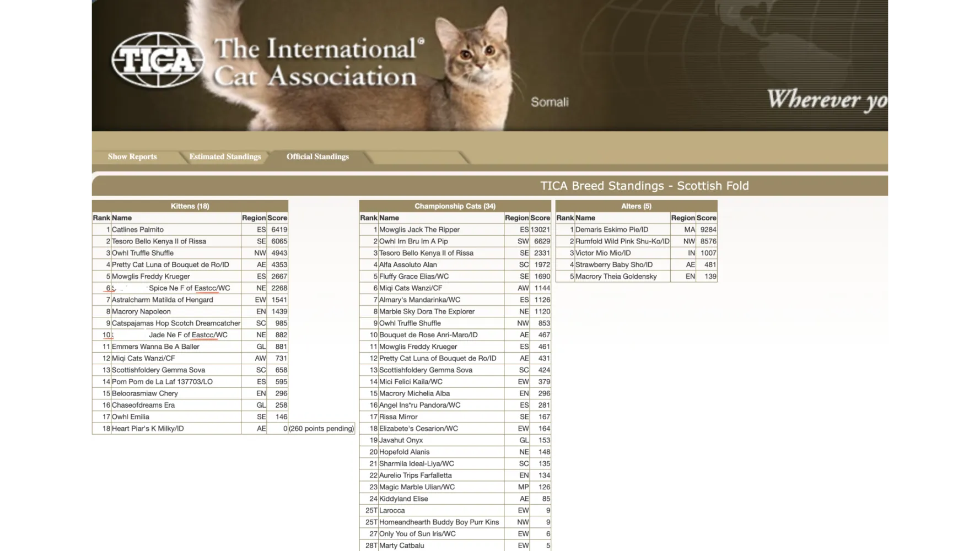Click score 6419 in Kittens table
Viewport: 980px width, 551px height.
click(x=279, y=230)
